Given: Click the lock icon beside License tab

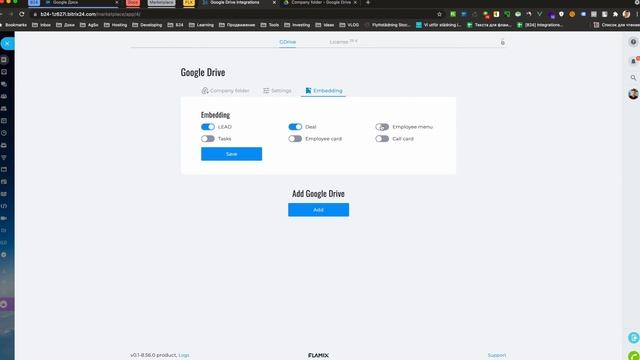Looking at the screenshot, I should 503,42.
